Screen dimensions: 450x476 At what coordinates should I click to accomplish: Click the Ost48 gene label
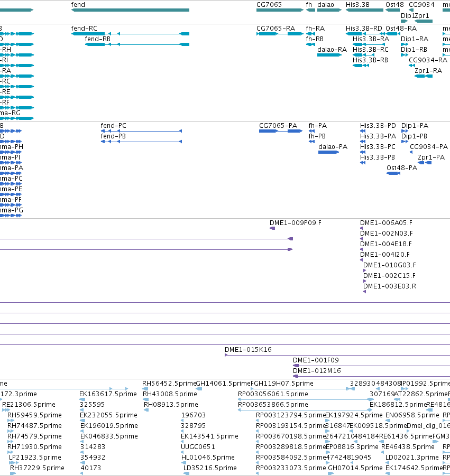[394, 5]
